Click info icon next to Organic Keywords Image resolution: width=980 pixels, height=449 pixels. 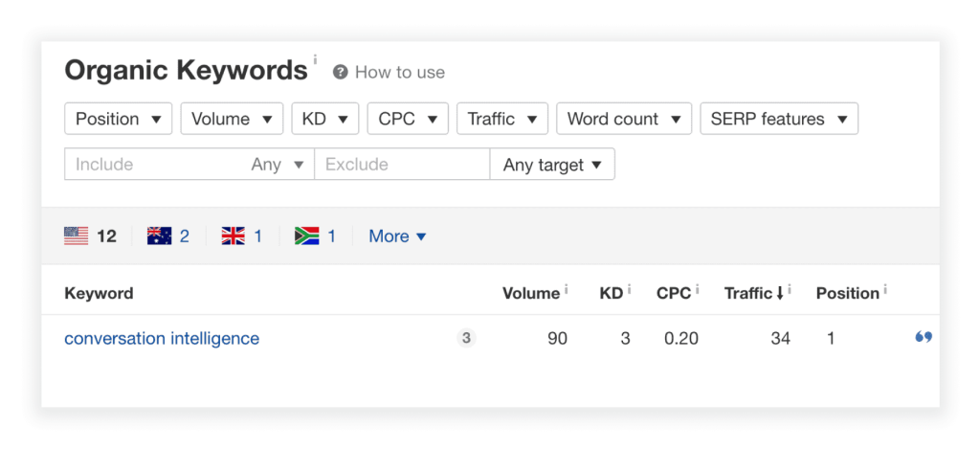point(315,60)
